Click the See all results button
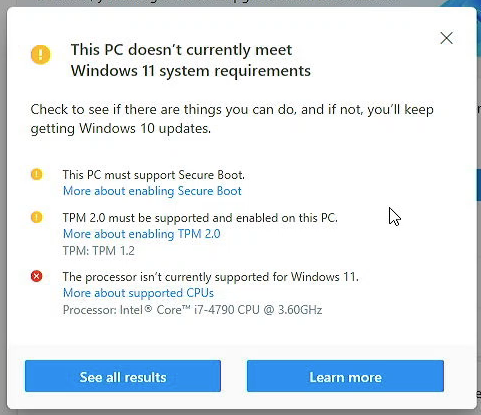 pyautogui.click(x=123, y=376)
